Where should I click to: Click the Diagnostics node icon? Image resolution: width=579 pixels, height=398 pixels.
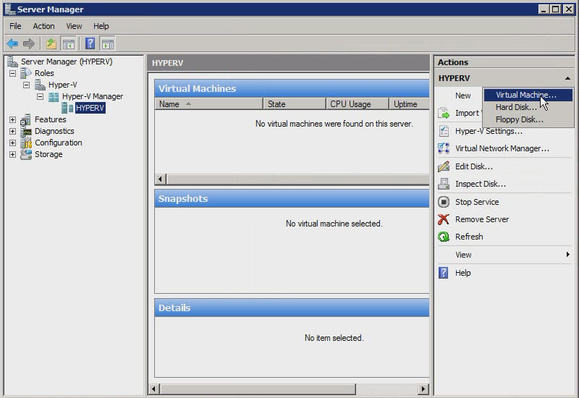coord(26,131)
